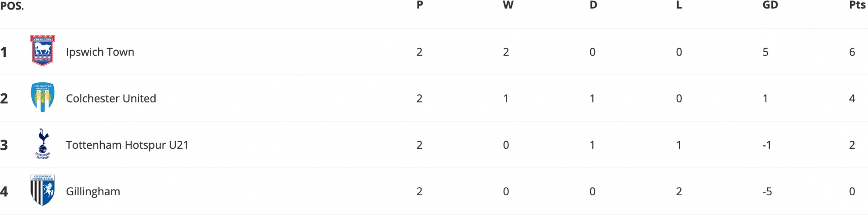Screen dimensions: 868x217
Task: Click the Tottenham Hotspur cockerel crest
Action: click(x=43, y=144)
